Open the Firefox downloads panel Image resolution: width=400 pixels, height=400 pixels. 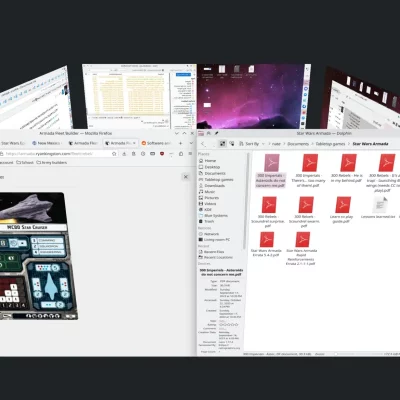point(124,154)
